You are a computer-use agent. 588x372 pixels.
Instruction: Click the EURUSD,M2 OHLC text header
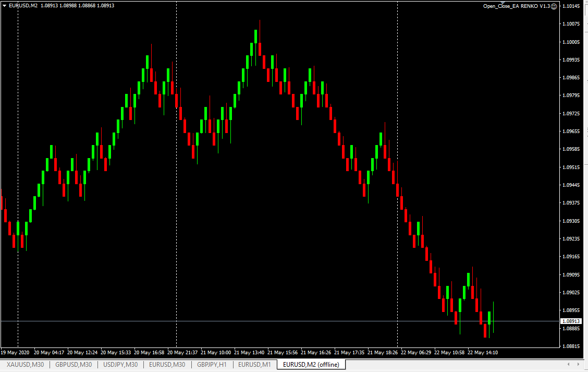[x=62, y=6]
